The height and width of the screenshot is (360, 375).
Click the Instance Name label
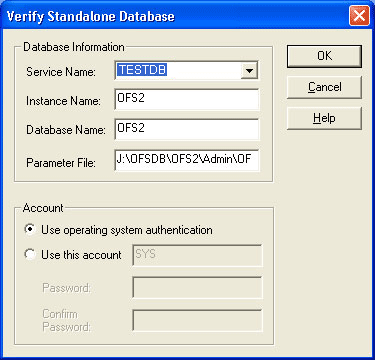[x=63, y=101]
